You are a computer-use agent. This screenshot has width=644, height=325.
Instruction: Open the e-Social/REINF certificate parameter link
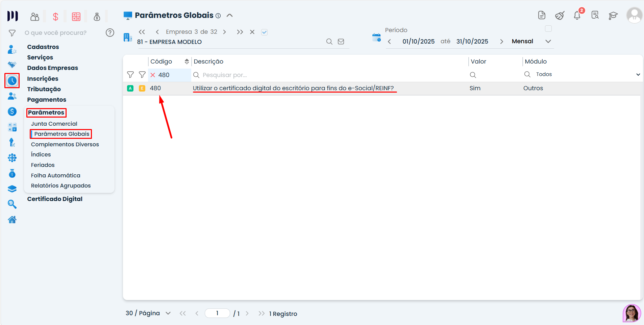tap(293, 88)
